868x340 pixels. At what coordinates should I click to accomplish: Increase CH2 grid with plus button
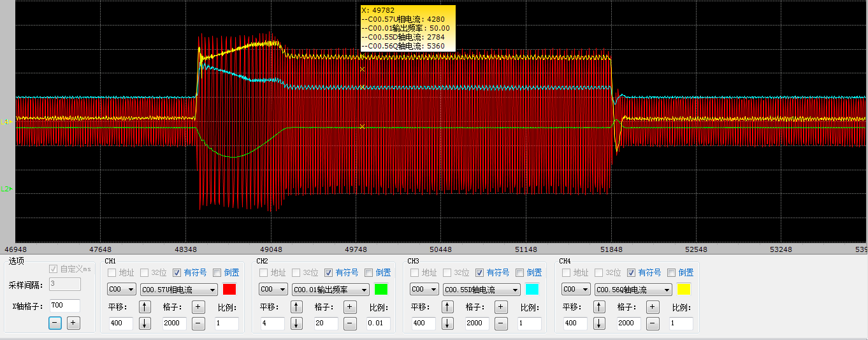tap(351, 307)
